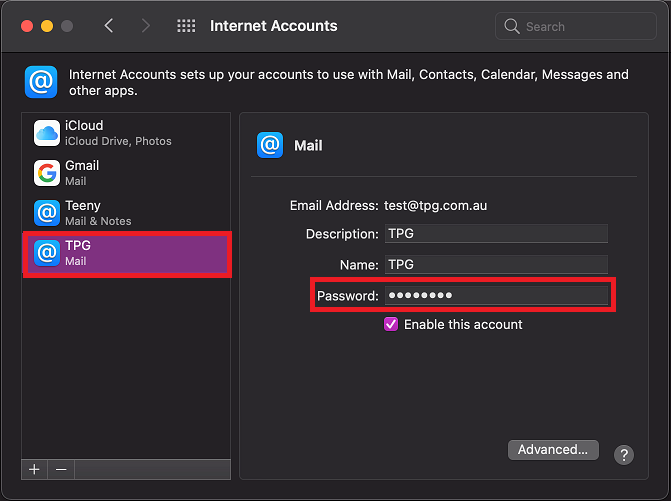Click the 'Mail & Notes' subtitle
Viewport: 671px width, 501px height.
tap(98, 221)
